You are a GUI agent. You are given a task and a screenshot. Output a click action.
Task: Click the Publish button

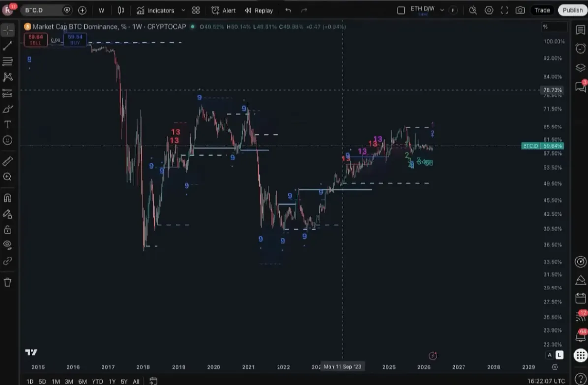point(573,10)
